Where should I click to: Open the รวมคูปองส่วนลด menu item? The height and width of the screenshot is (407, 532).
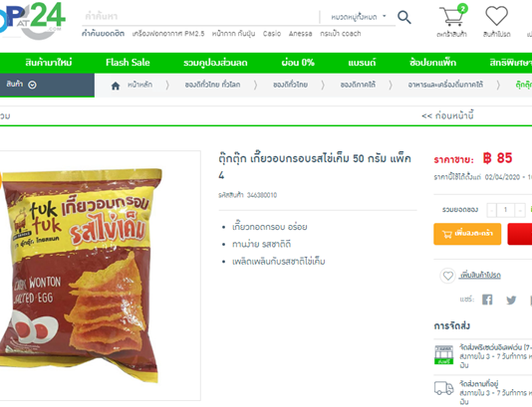click(215, 63)
